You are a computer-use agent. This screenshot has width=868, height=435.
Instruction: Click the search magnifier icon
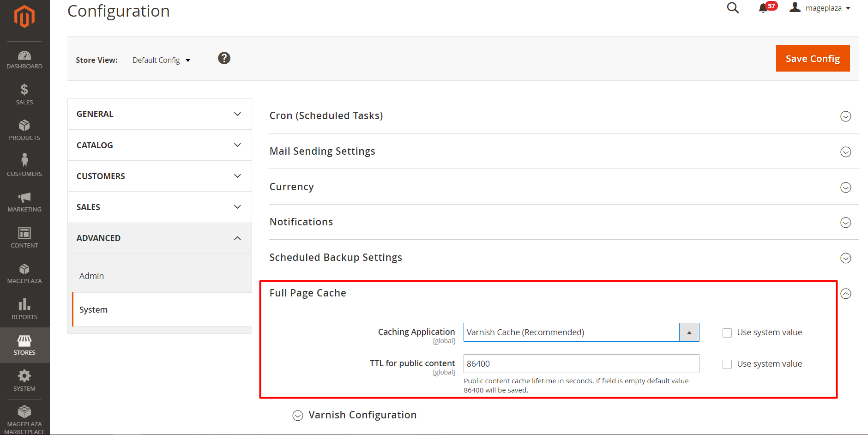[x=733, y=8]
